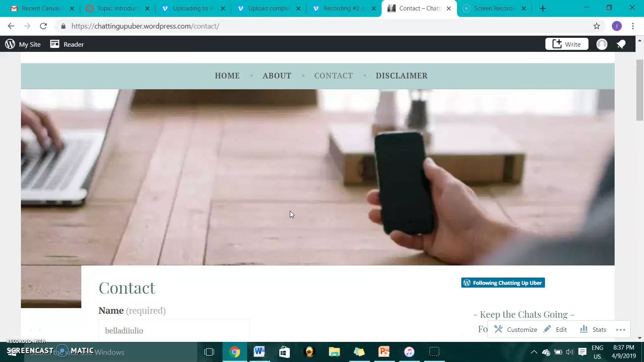Image resolution: width=644 pixels, height=362 pixels.
Task: Open the volume control in tray
Action: point(570,352)
